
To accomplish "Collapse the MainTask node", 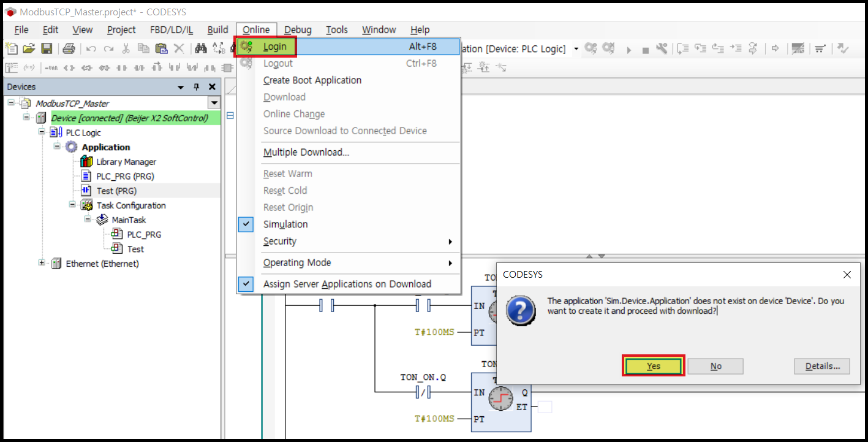I will coord(88,219).
